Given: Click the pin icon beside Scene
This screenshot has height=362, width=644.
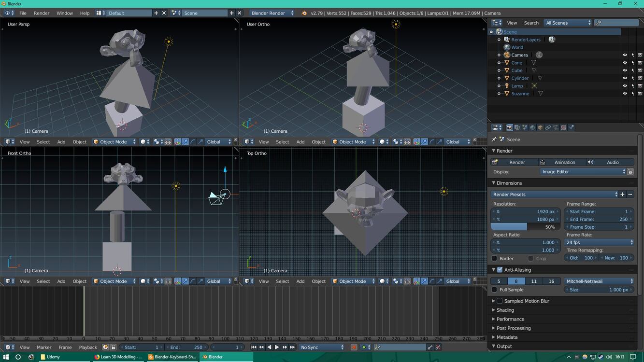Looking at the screenshot, I should [x=494, y=139].
